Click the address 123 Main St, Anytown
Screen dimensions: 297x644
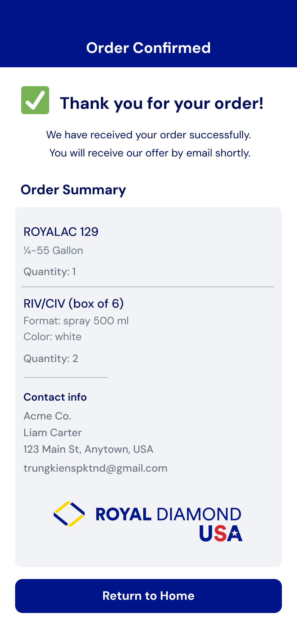[x=88, y=449]
